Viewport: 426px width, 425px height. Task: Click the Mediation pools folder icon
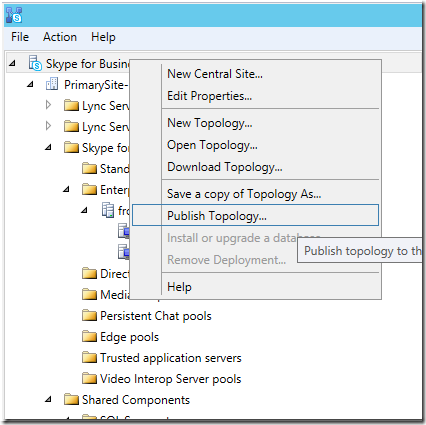point(89,294)
